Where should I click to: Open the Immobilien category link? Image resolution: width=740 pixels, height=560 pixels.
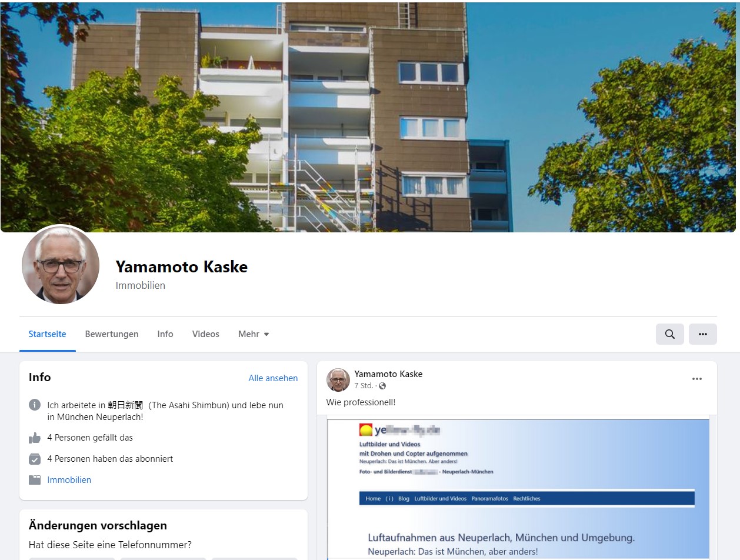coord(69,480)
